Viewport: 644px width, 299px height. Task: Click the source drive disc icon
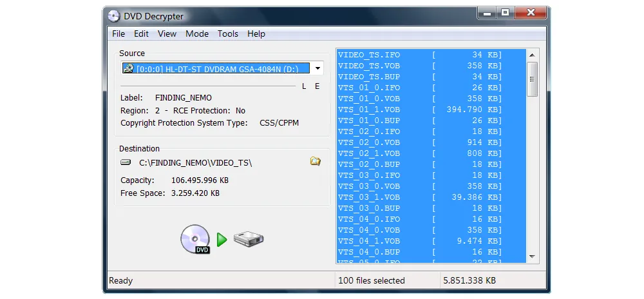coord(129,68)
